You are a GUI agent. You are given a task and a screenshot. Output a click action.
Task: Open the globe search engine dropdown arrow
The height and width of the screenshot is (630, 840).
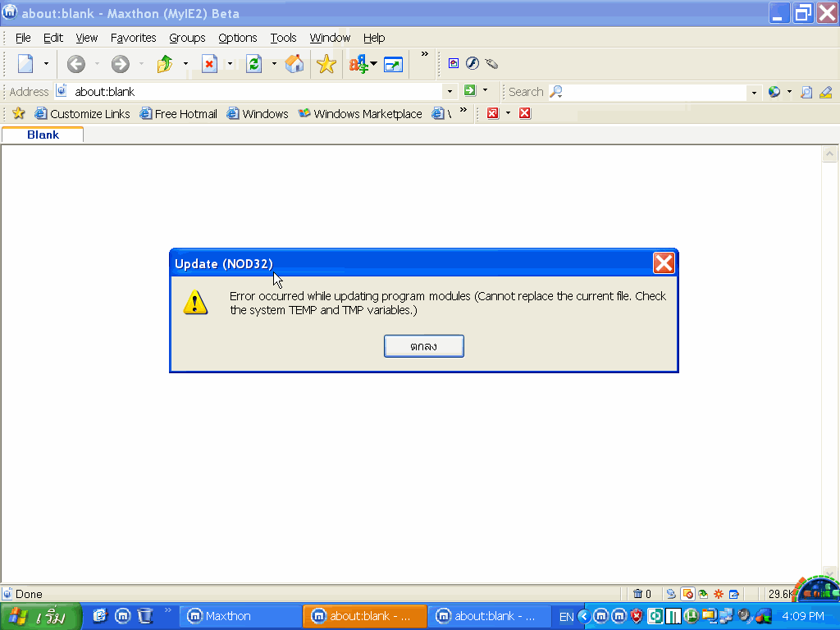(x=789, y=92)
